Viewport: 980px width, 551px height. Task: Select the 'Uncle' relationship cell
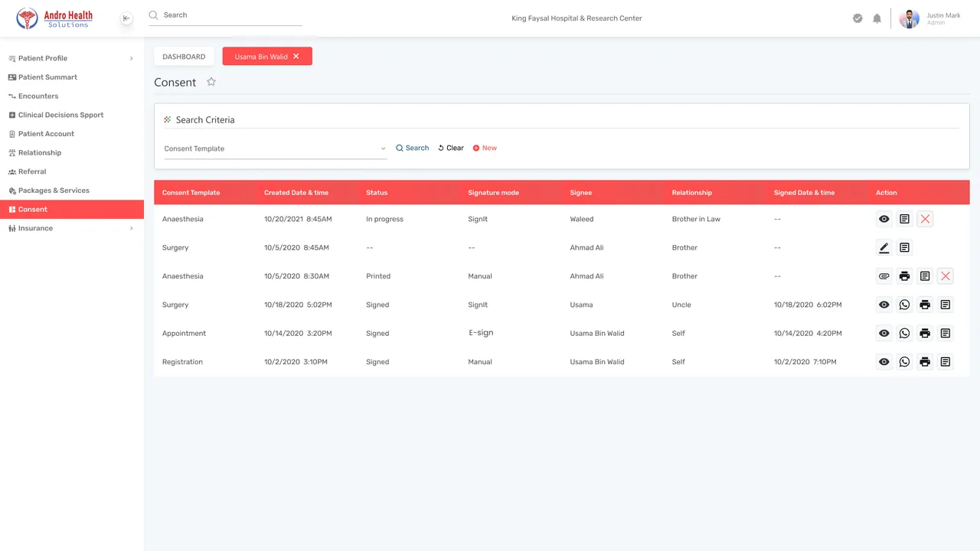(x=681, y=305)
